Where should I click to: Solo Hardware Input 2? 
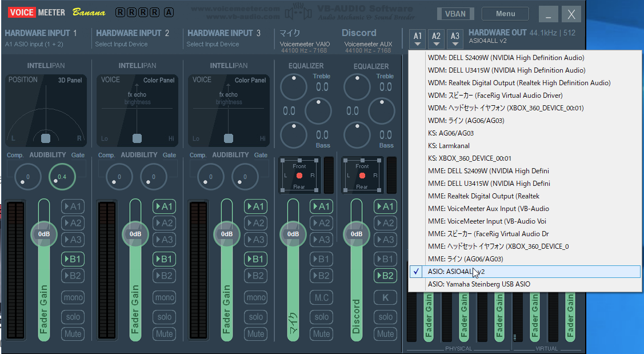point(165,317)
